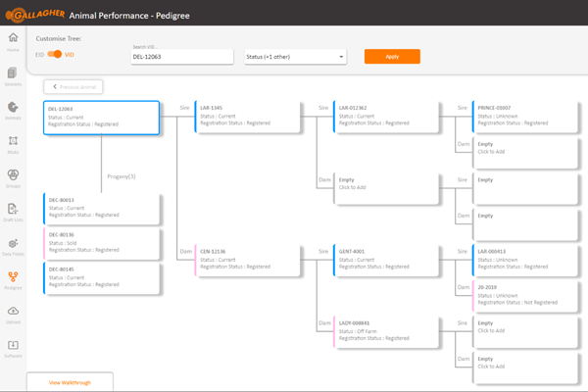Open the Groups sidebar icon

click(13, 177)
